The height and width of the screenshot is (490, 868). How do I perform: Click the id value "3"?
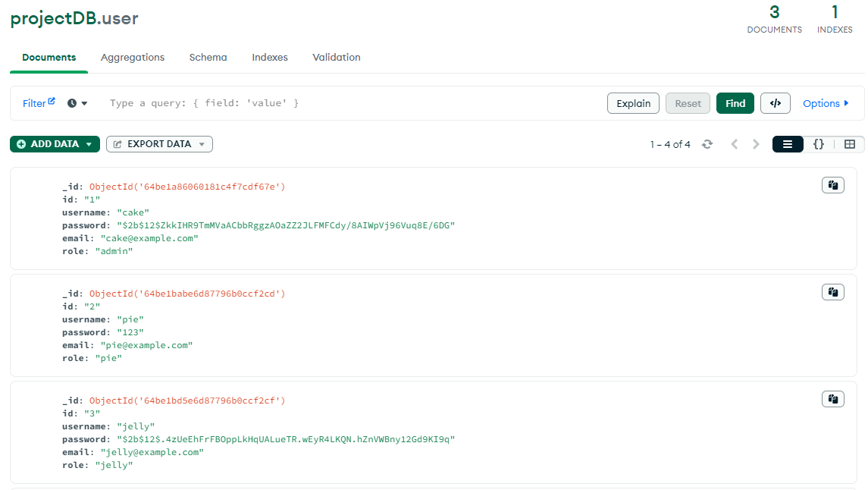pos(92,413)
